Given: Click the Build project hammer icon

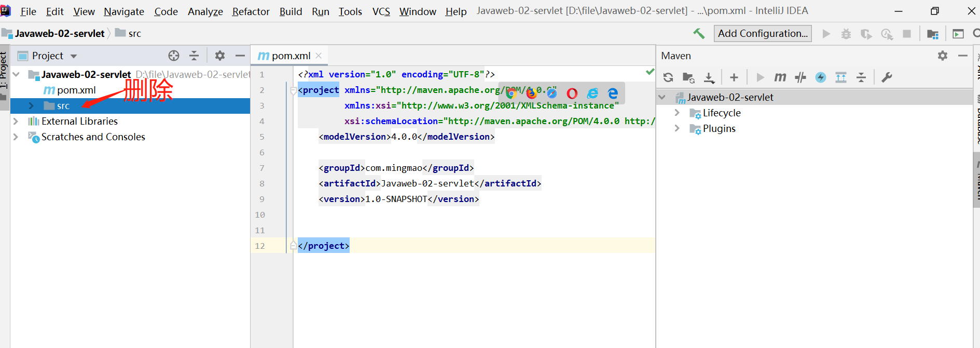Looking at the screenshot, I should 699,34.
